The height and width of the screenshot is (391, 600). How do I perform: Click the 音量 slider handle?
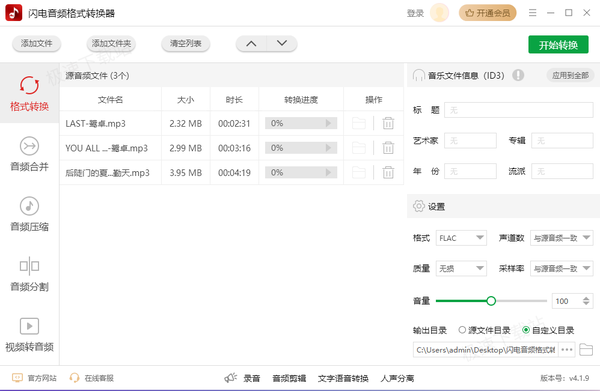[x=491, y=301]
